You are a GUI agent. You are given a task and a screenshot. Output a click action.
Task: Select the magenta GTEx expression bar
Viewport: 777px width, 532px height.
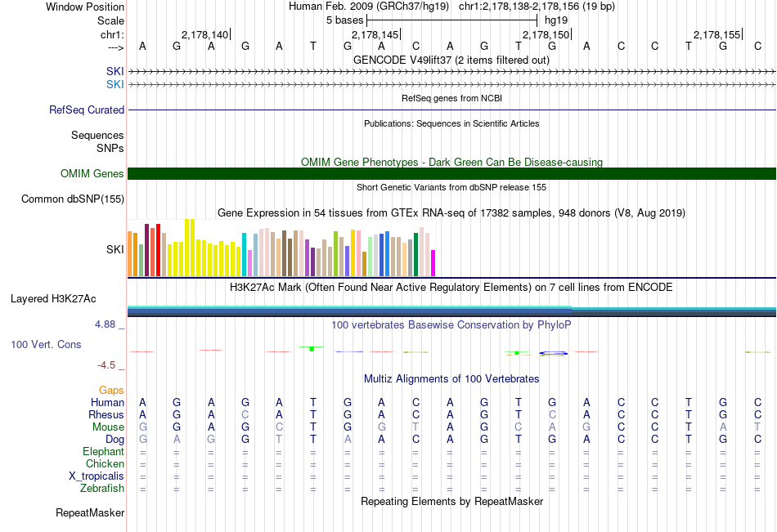[433, 263]
